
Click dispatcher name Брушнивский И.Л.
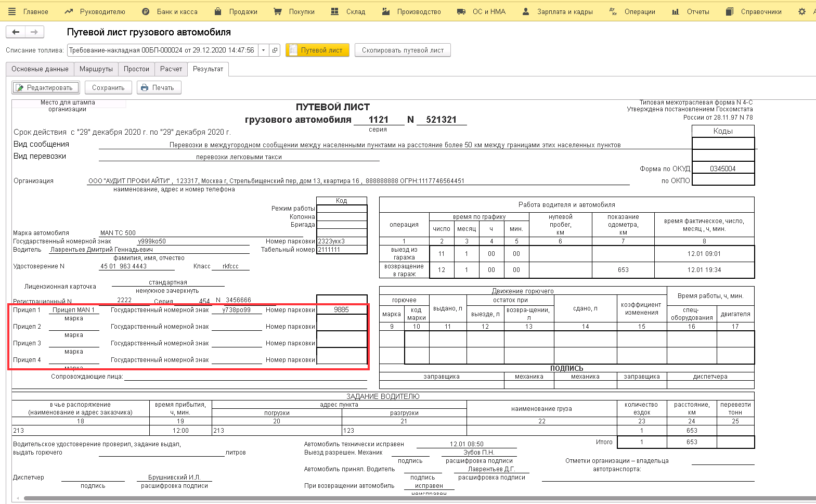pos(174,477)
